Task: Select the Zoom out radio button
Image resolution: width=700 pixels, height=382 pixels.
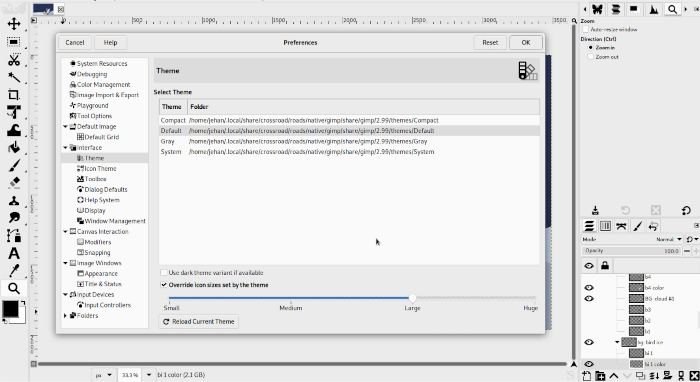Action: (x=591, y=57)
